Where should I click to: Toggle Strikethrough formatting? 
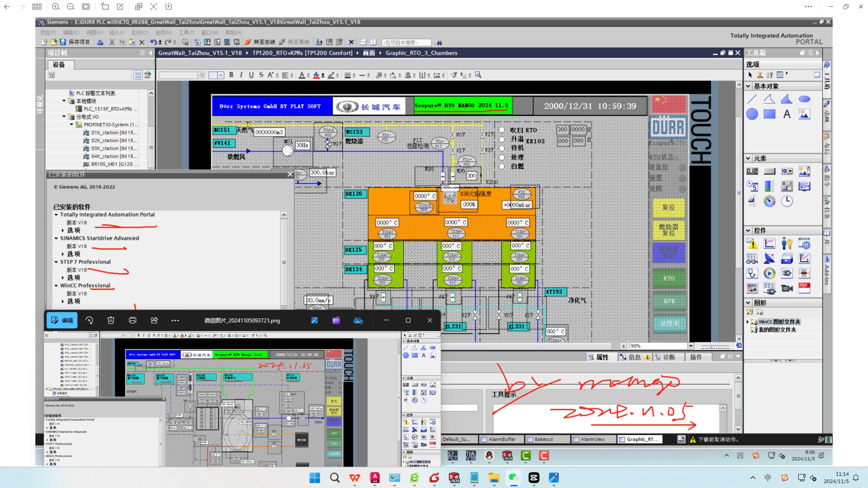point(261,75)
